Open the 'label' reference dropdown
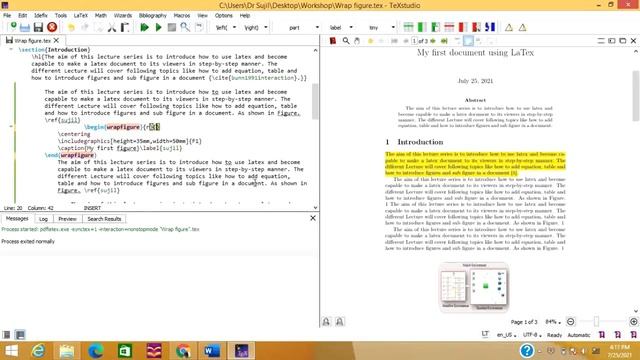 click(x=351, y=27)
